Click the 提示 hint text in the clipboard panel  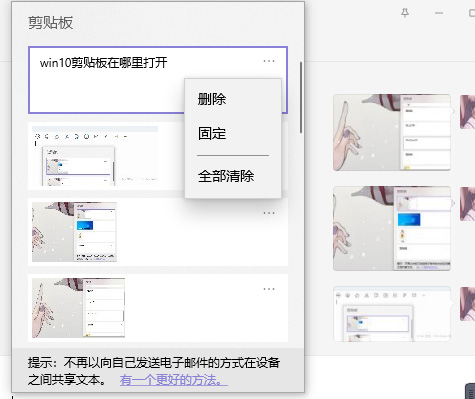pyautogui.click(x=154, y=371)
